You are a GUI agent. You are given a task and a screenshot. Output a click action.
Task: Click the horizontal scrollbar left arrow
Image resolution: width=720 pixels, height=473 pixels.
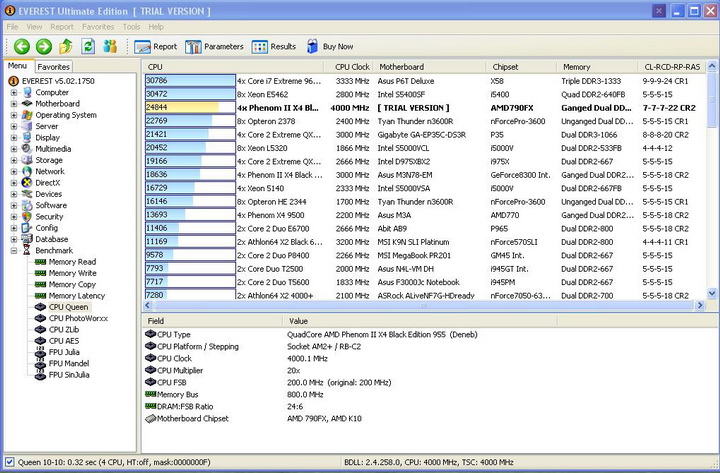click(x=148, y=305)
